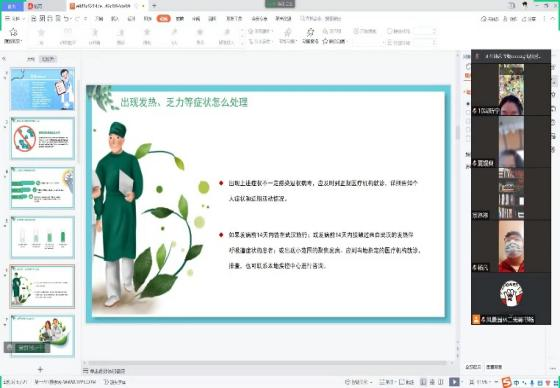Screen dimensions: 560x388
Task: Open dropdown arrow beside slideshow play button
Action: (x=462, y=382)
